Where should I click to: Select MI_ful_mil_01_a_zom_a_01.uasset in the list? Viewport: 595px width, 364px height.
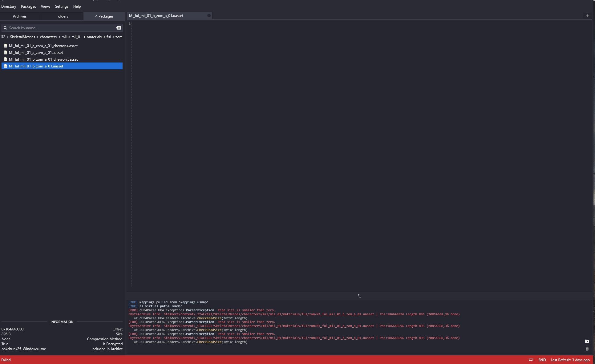click(36, 53)
